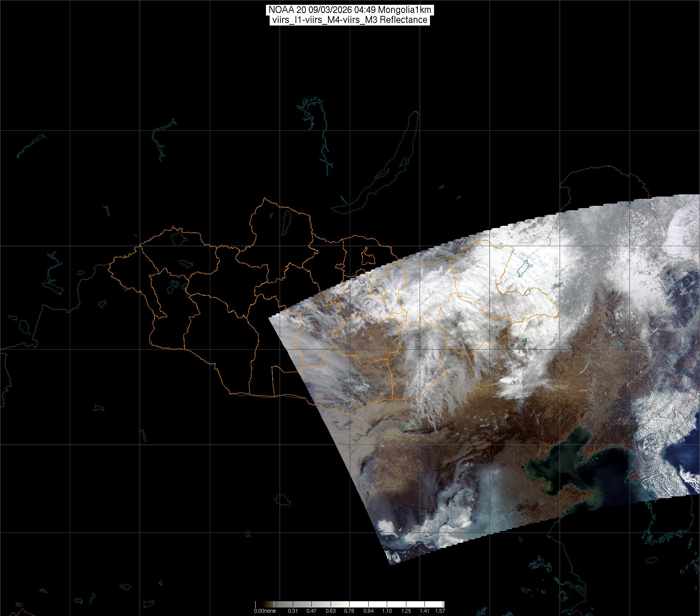Select the 1.57 colorbar tick label
The image size is (700, 616).
[x=440, y=611]
